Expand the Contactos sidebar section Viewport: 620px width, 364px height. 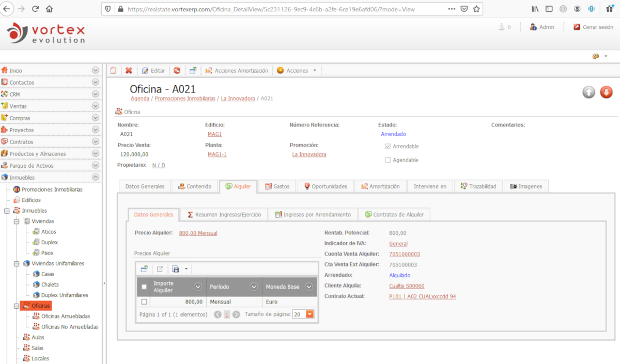pyautogui.click(x=95, y=82)
